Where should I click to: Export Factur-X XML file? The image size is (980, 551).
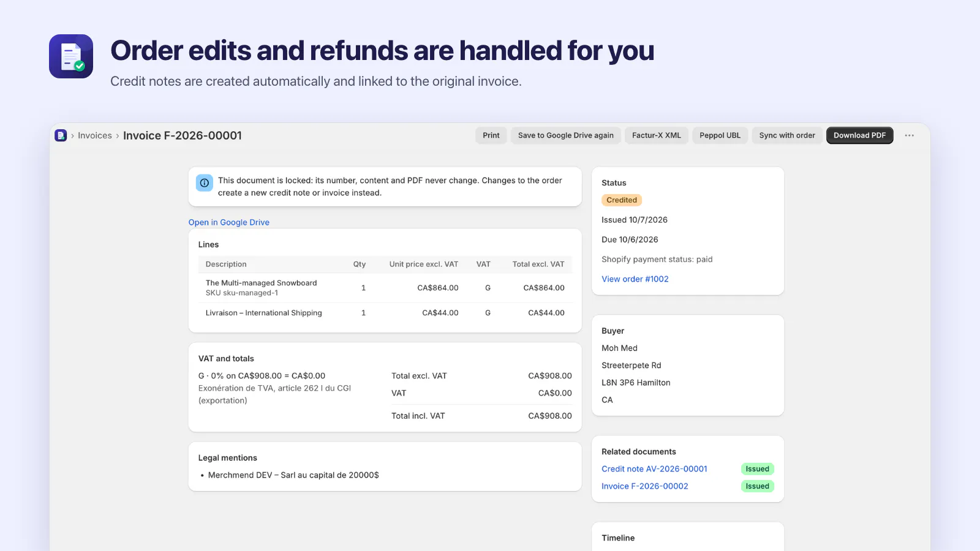coord(657,135)
